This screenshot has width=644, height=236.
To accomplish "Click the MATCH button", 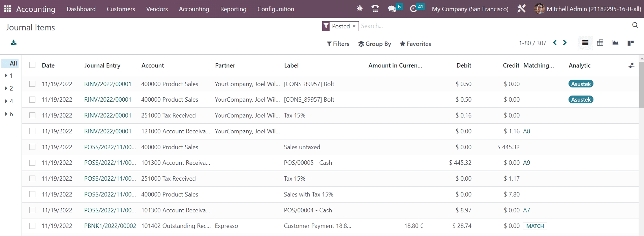I will point(535,226).
